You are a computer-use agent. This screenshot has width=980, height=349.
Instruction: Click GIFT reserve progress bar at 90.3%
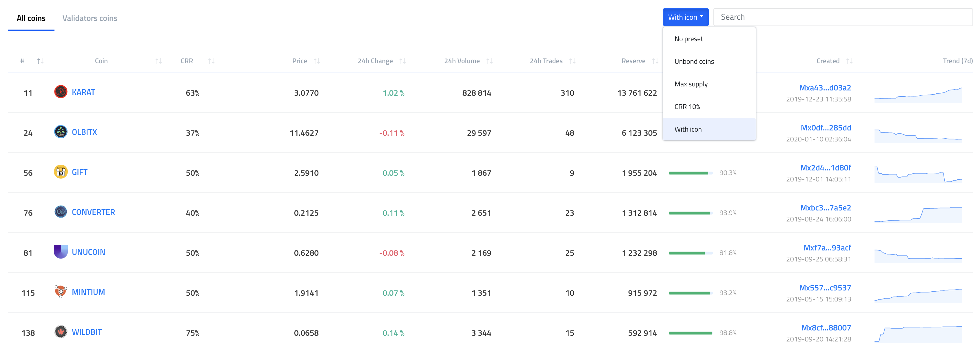click(x=690, y=173)
